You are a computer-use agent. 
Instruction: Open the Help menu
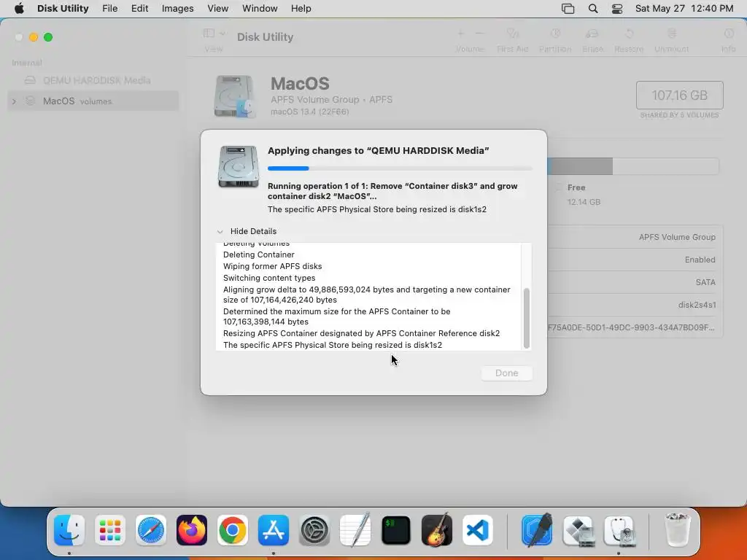[x=301, y=9]
